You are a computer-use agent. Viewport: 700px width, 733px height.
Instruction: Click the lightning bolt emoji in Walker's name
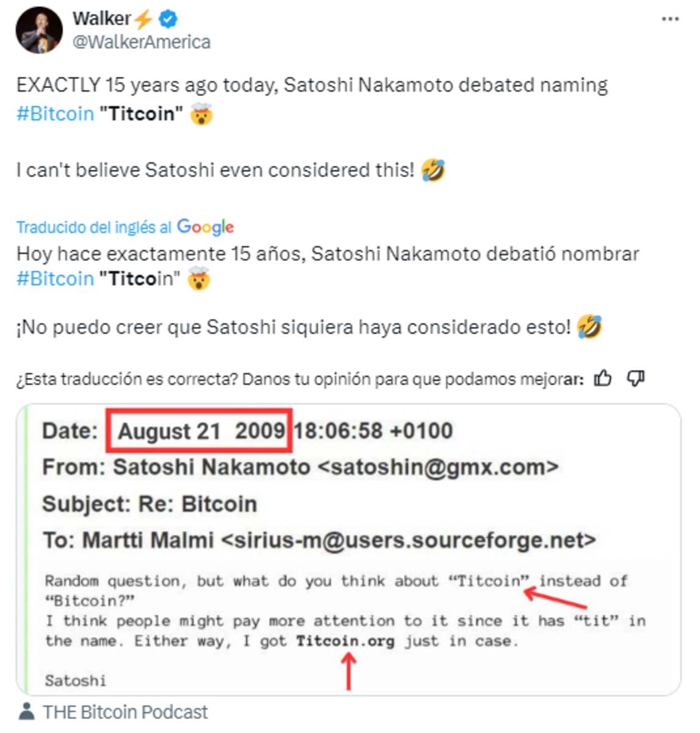tap(142, 18)
